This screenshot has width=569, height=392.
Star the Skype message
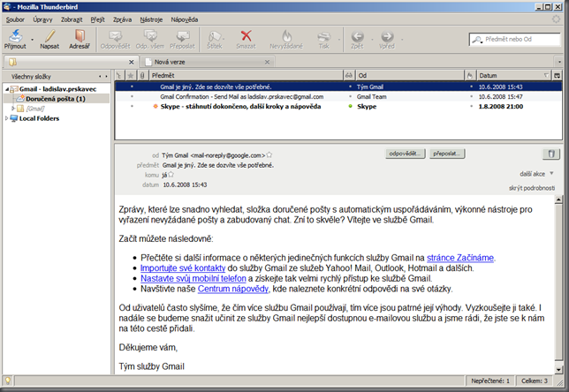tap(132, 106)
